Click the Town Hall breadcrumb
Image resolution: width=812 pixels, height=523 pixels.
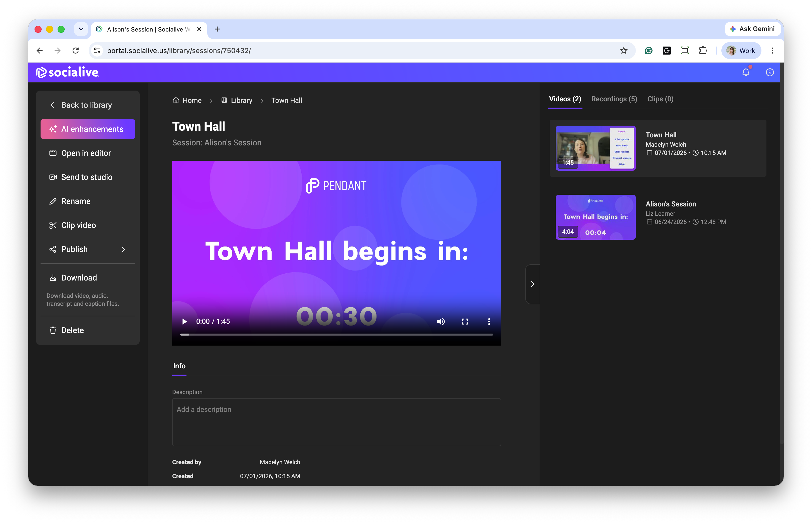[x=287, y=101]
